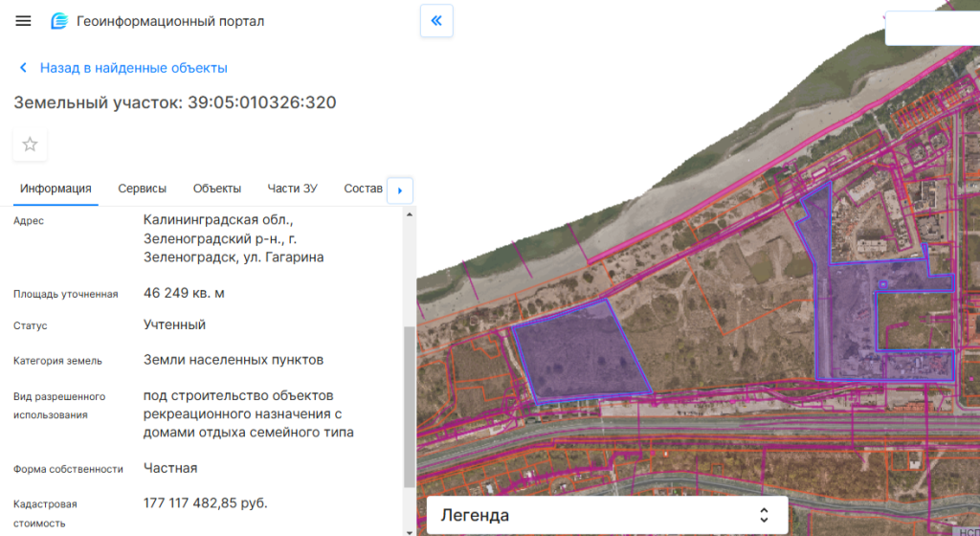Viewport: 980px width, 536px height.
Task: Select the Объекты tab
Action: [216, 189]
